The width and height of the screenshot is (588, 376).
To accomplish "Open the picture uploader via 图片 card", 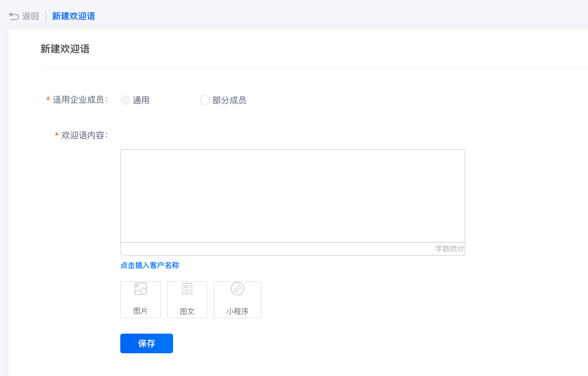I will pos(140,299).
